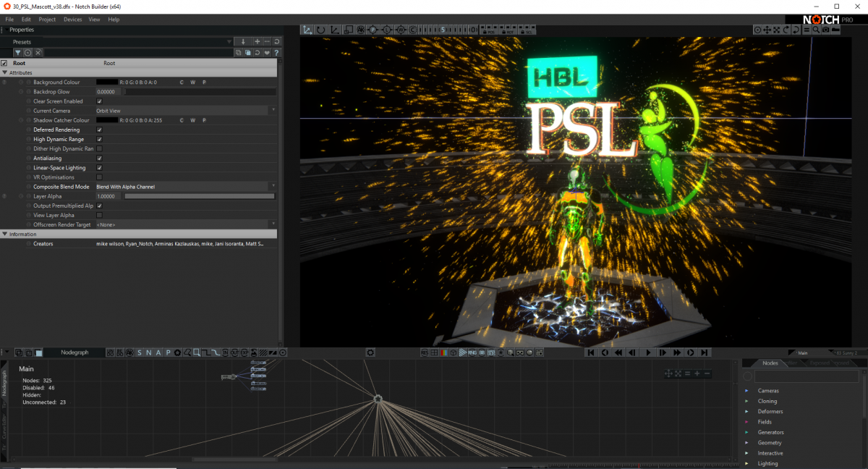Toggle Linear-Space Lighting checkbox
Image resolution: width=868 pixels, height=469 pixels.
99,167
